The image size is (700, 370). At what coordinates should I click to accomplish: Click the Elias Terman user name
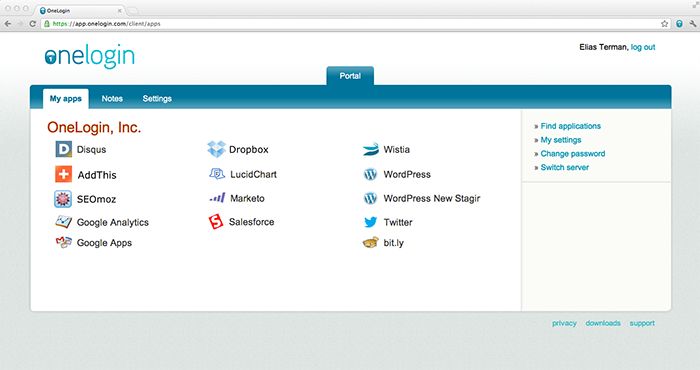tap(604, 47)
